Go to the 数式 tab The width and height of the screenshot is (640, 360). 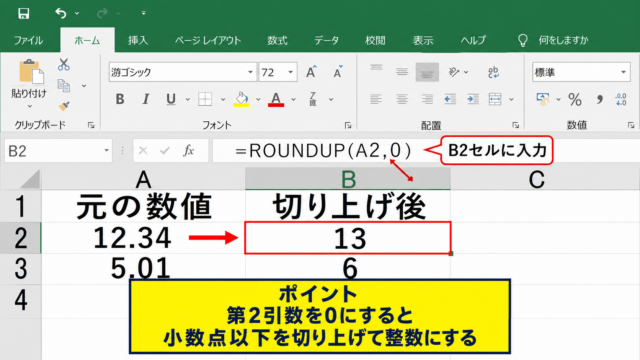[277, 40]
